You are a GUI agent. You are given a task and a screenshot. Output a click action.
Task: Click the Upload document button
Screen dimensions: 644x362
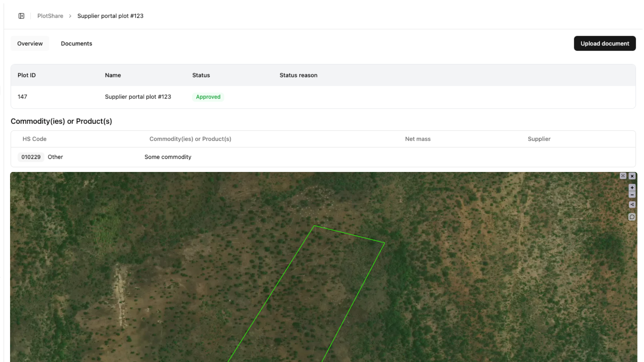point(605,44)
